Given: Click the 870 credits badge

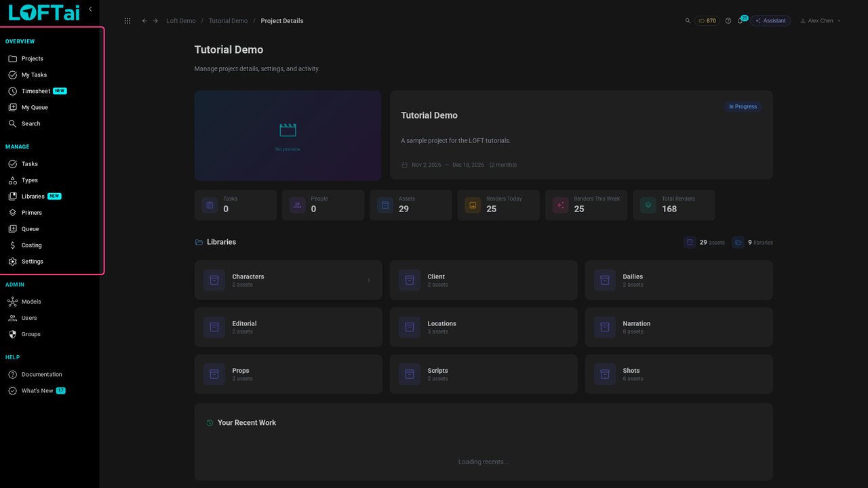Looking at the screenshot, I should [x=707, y=21].
